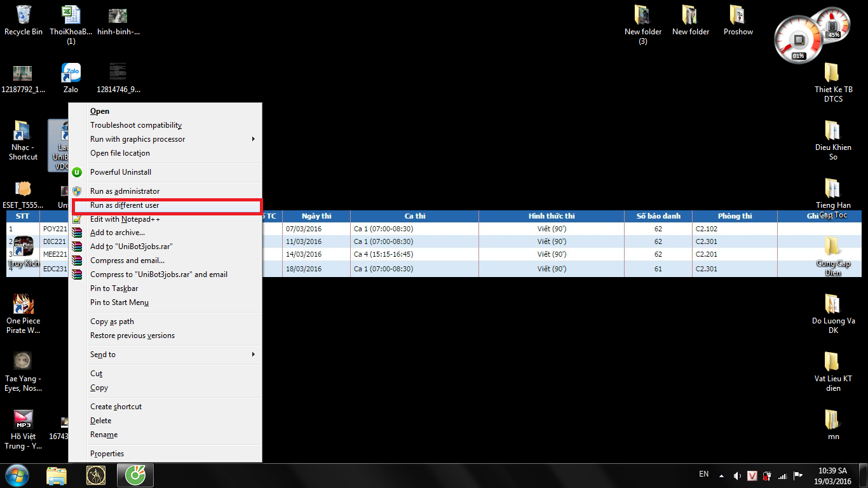868x488 pixels.
Task: Choose Compress to "UniBot3jobs.rar" and email
Action: (165, 274)
